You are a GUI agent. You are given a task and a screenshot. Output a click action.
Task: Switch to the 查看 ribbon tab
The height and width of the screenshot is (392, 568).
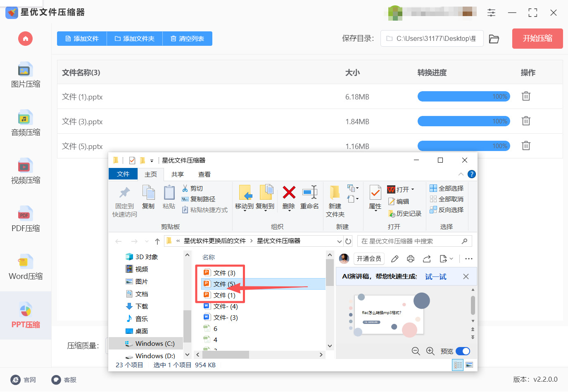point(204,175)
